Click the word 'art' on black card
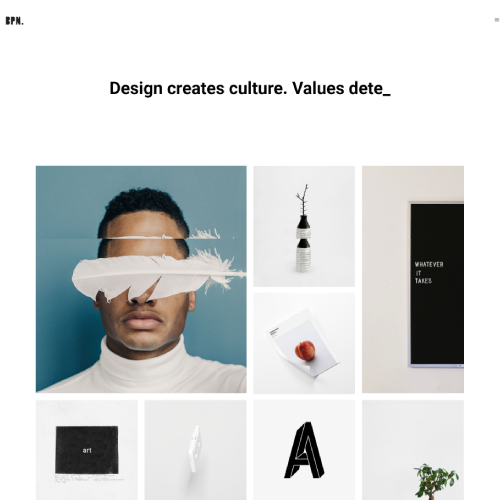Viewport: 500px width, 500px height. [87, 450]
